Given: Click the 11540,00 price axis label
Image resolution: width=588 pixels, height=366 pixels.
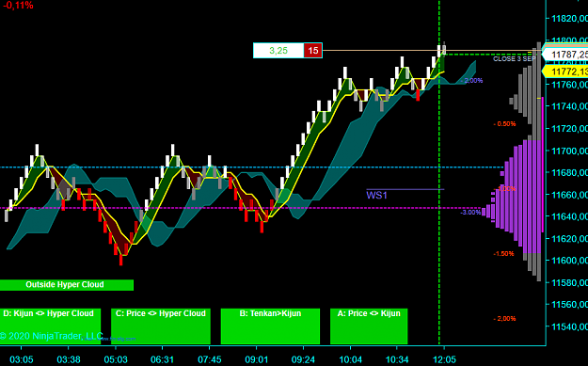Looking at the screenshot, I should [x=569, y=326].
